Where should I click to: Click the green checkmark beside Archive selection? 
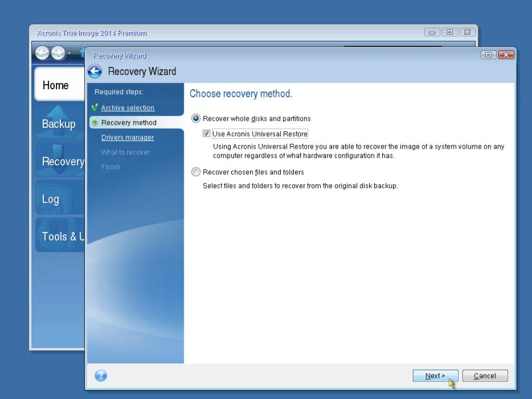tap(94, 107)
